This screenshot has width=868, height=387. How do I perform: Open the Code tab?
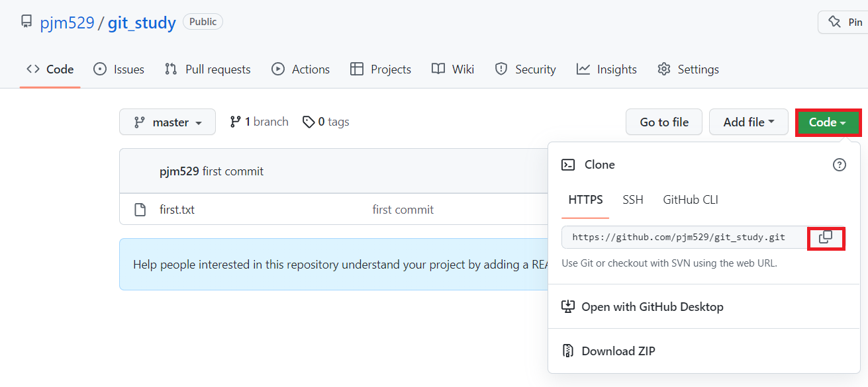point(50,69)
